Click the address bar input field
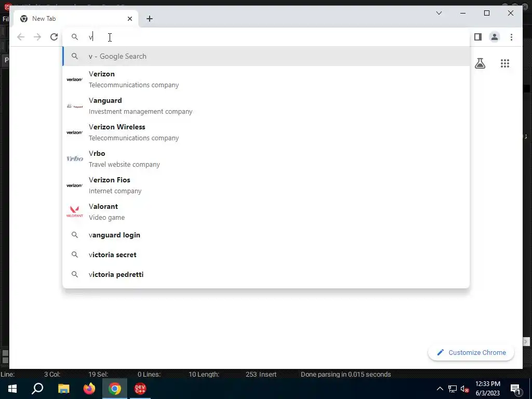Viewport: 532px width, 399px height. pyautogui.click(x=266, y=37)
